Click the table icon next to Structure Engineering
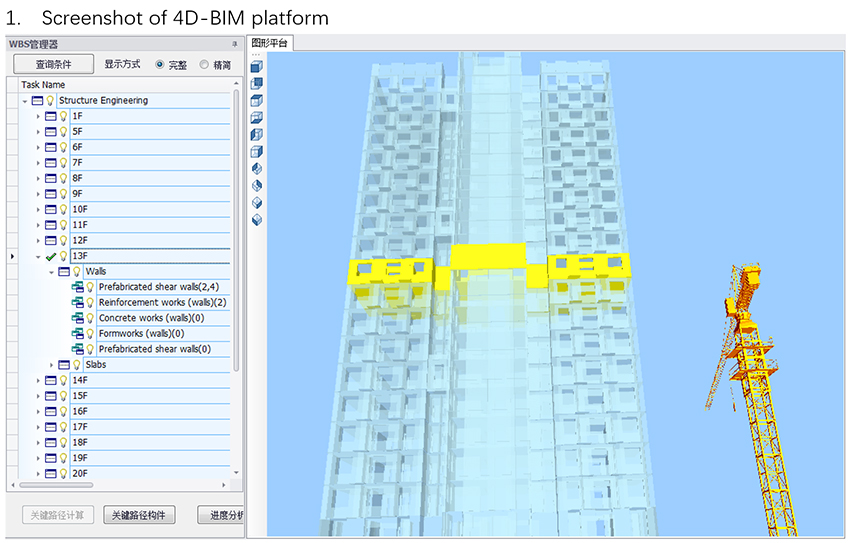The height and width of the screenshot is (543, 850). tap(38, 100)
